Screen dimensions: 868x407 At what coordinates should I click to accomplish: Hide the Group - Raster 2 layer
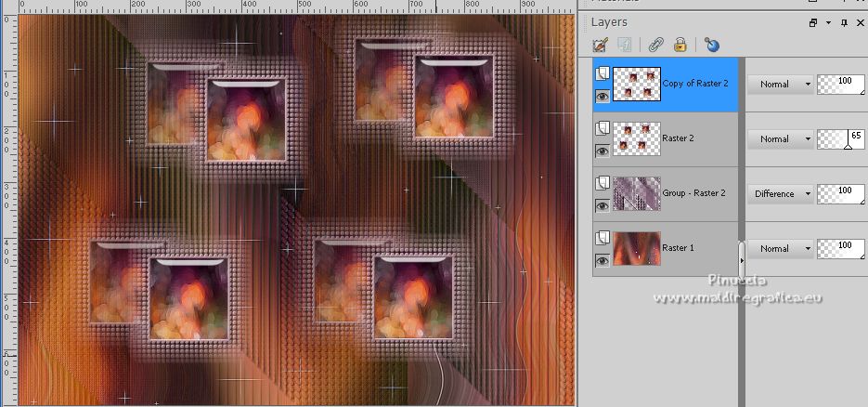[602, 205]
